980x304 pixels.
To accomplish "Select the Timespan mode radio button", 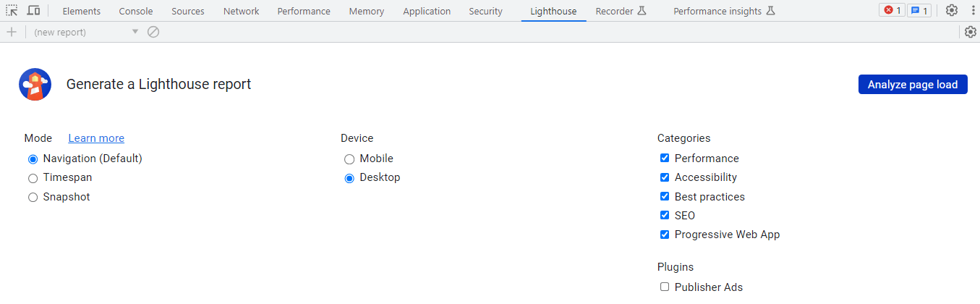I will [x=33, y=178].
